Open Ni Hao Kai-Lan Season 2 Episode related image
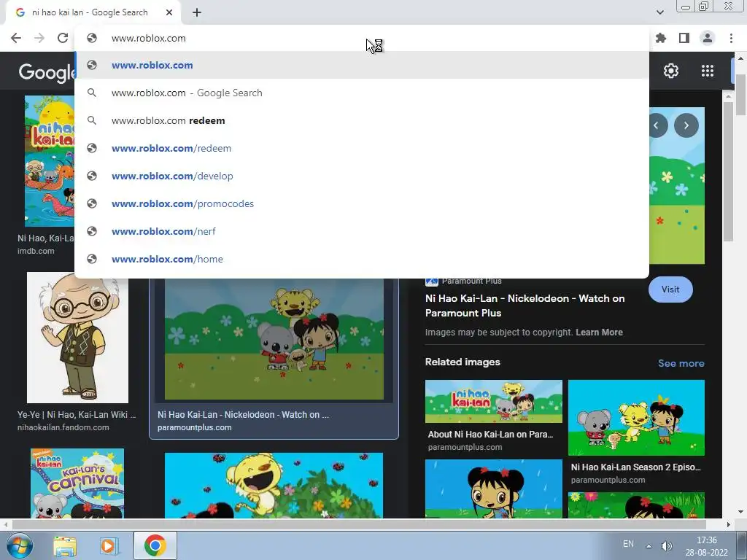Screen dimensions: 747x560 click(636, 418)
